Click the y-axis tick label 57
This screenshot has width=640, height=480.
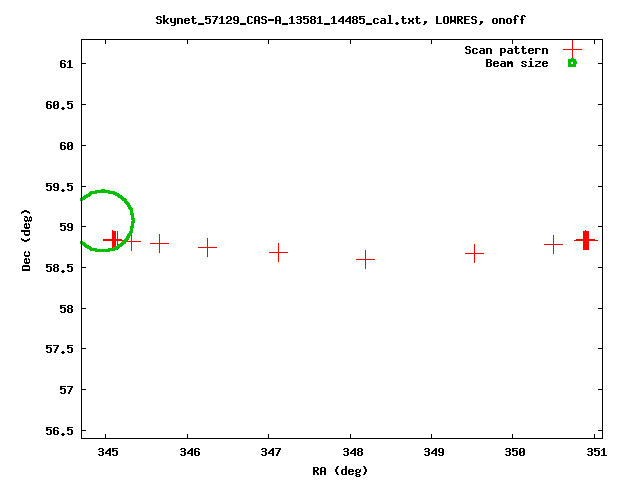(x=66, y=390)
